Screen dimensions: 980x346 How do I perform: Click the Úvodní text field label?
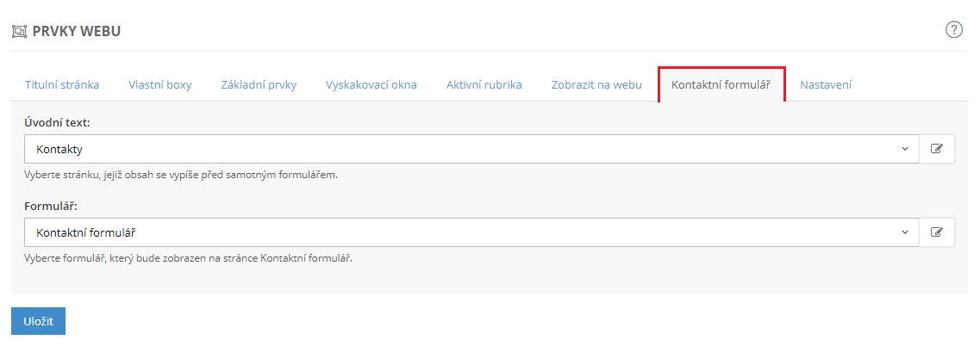point(58,122)
